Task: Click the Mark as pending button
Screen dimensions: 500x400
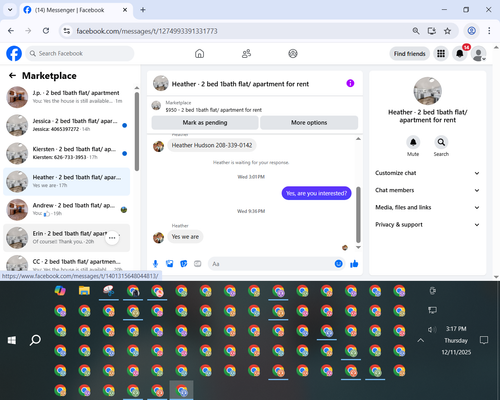Action: (x=205, y=122)
